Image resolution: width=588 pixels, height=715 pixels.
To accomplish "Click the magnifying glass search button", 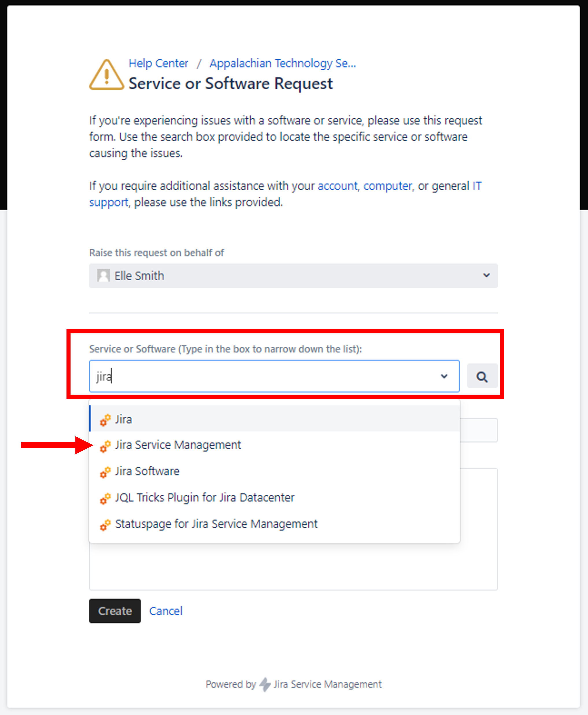I will pos(482,376).
